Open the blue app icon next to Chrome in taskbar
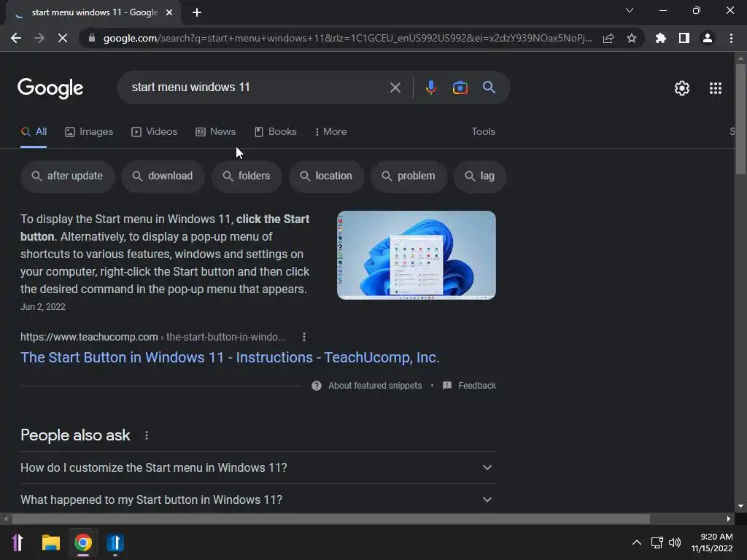Image resolution: width=747 pixels, height=560 pixels. (x=115, y=542)
